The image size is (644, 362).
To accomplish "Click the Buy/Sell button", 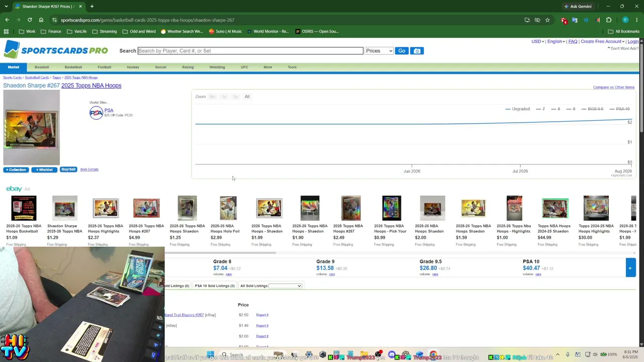I will coord(68,169).
